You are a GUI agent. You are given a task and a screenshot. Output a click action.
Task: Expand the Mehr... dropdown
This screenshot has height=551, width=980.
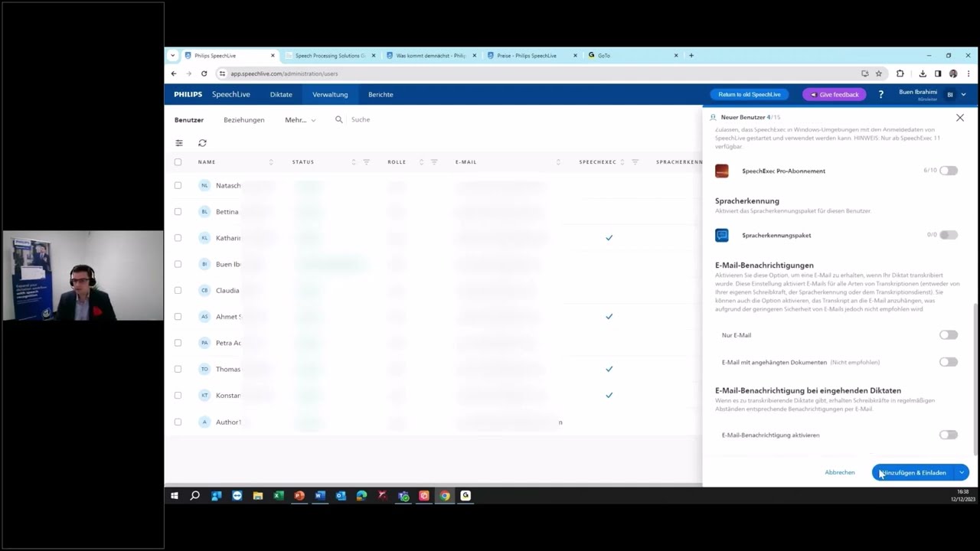(300, 120)
